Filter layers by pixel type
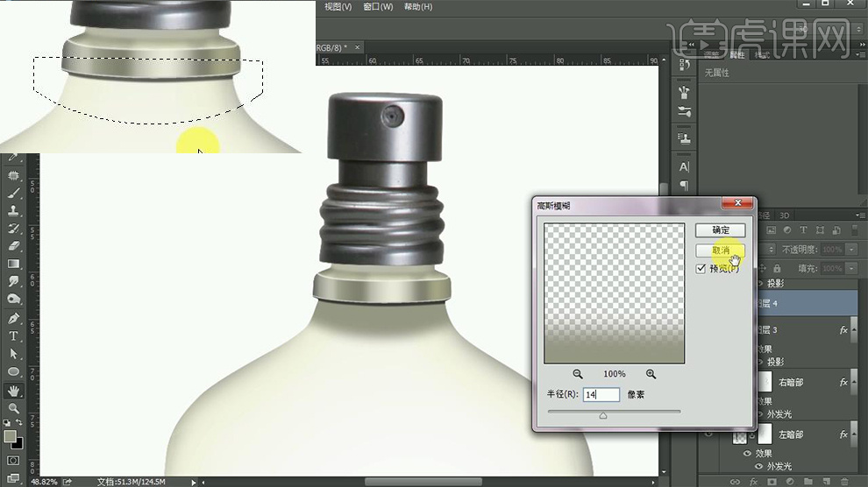 772,230
